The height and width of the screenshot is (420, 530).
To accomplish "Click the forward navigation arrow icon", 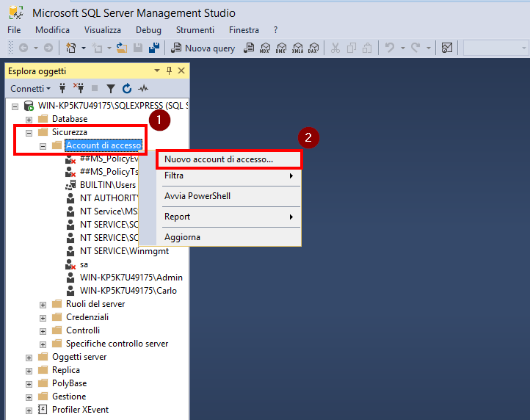I will pyautogui.click(x=48, y=48).
